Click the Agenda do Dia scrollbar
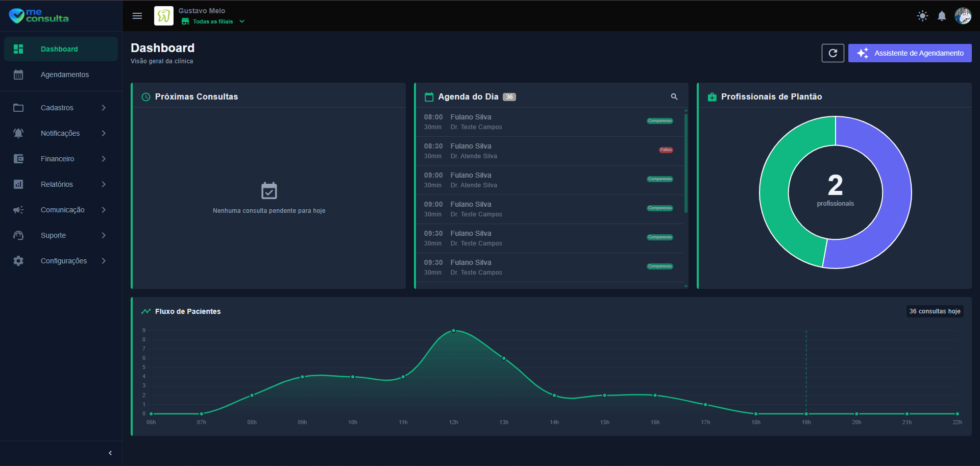Viewport: 980px width, 466px height. click(x=686, y=163)
